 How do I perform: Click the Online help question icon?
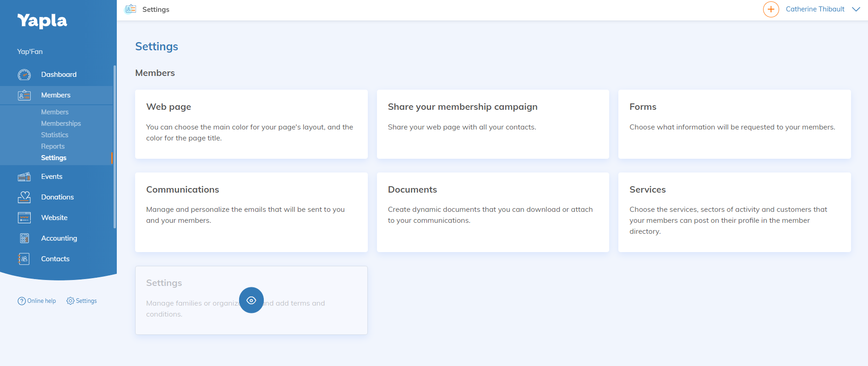point(22,301)
